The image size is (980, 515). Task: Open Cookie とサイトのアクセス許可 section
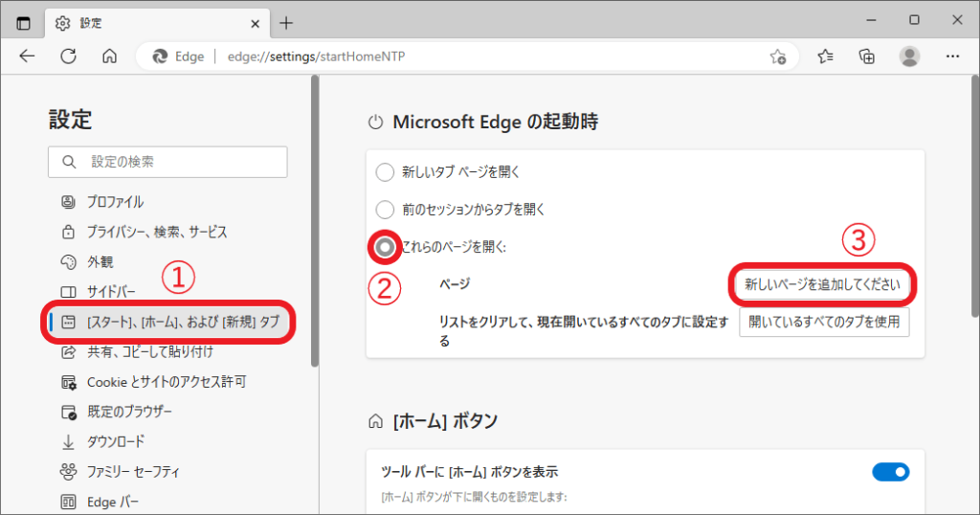pyautogui.click(x=154, y=382)
